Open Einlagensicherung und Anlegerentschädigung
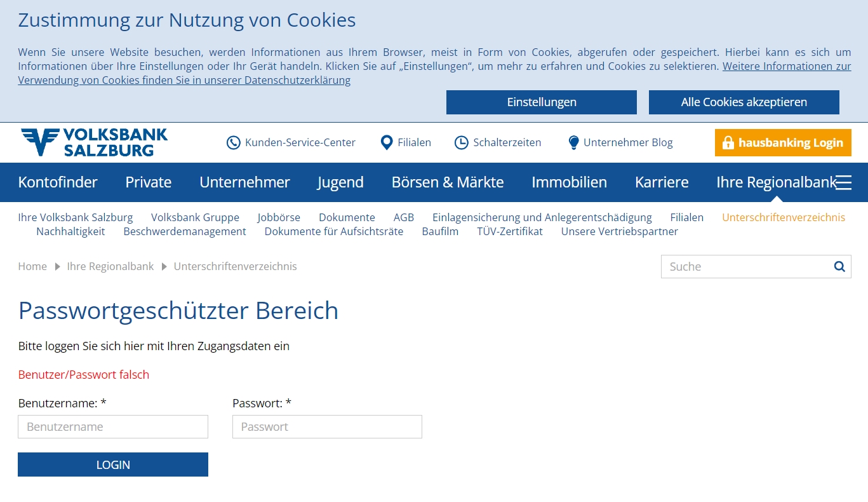 [542, 217]
